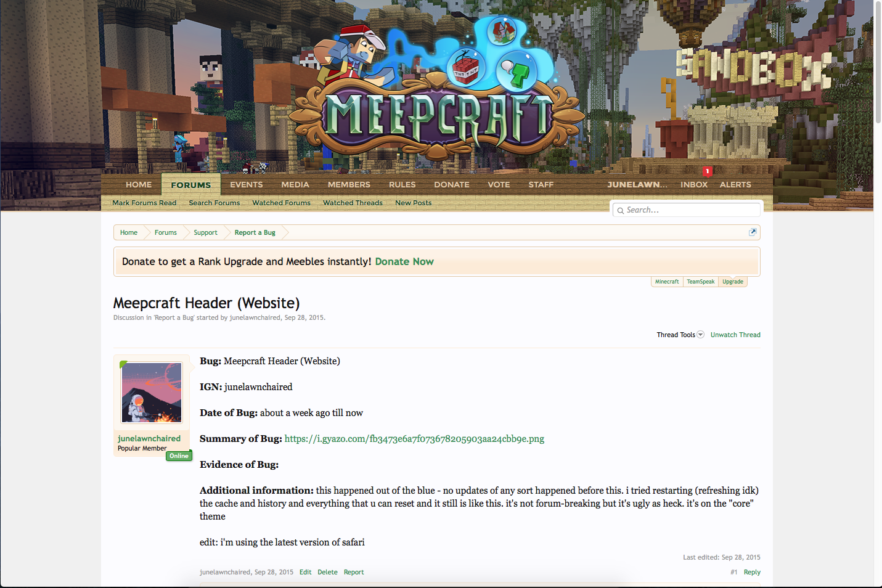Click the Donate Now link
882x588 pixels.
coord(404,261)
